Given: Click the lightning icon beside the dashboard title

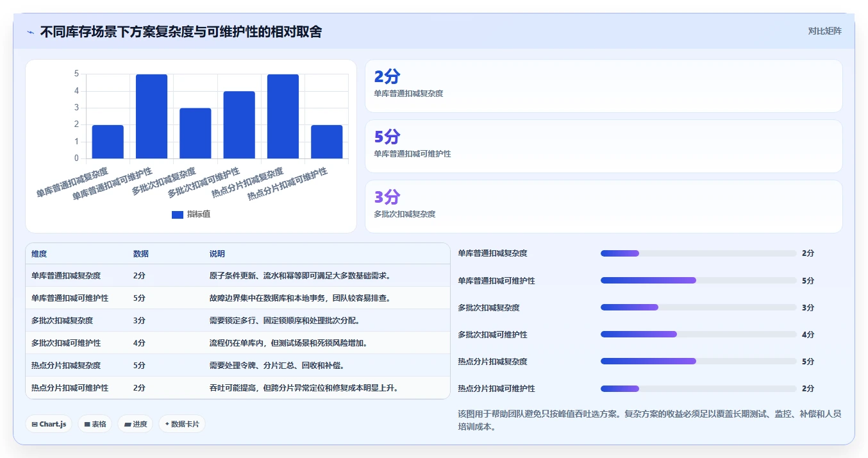Looking at the screenshot, I should click(x=30, y=32).
